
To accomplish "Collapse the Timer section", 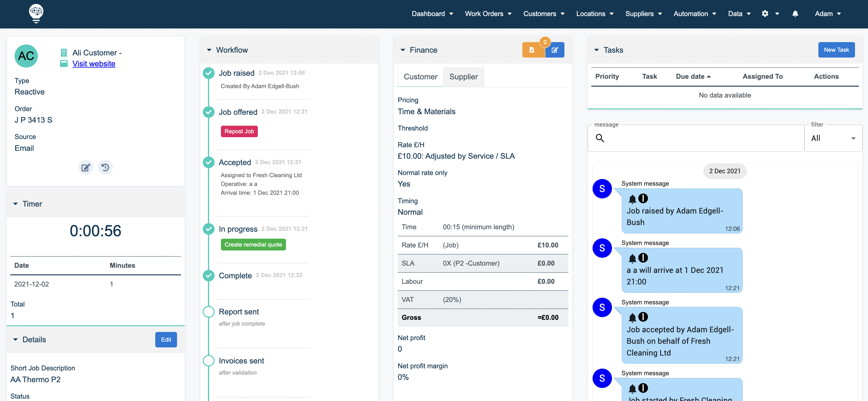I will click(x=15, y=204).
